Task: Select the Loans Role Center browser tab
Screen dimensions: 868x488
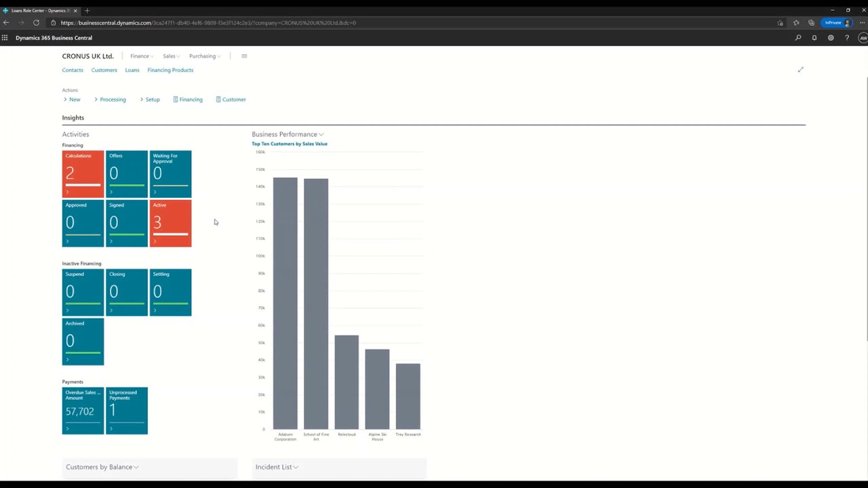Action: tap(40, 10)
